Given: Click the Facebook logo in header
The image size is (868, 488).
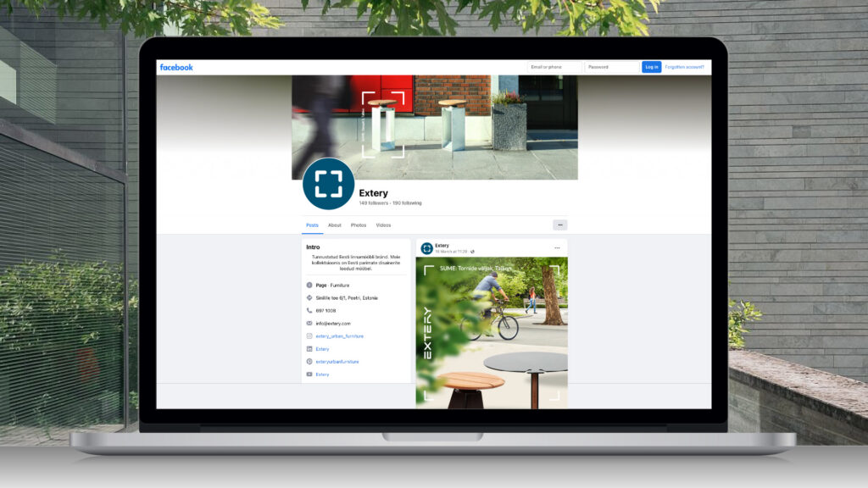Looking at the screenshot, I should click(x=176, y=68).
